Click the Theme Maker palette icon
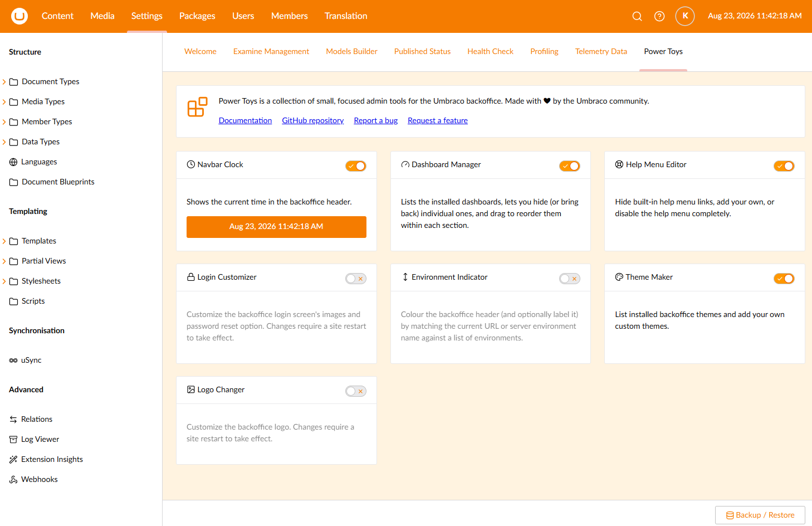812x526 pixels. coord(619,277)
